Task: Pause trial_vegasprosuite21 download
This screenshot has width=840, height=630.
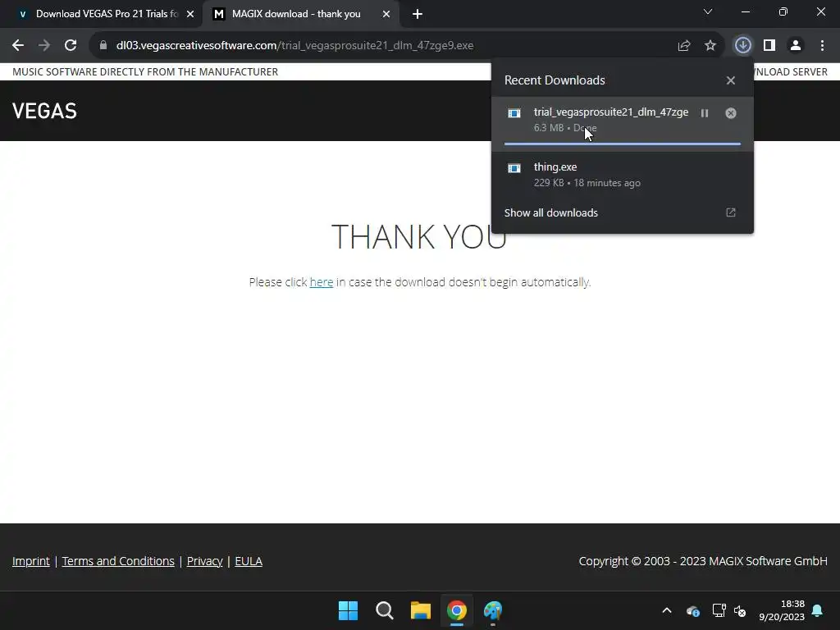Action: [x=705, y=113]
